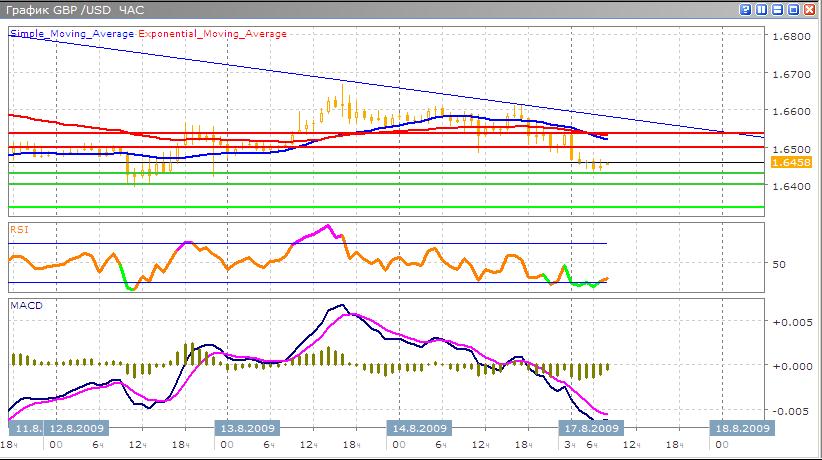Image resolution: width=822 pixels, height=460 pixels.
Task: Close the GBP/USD chart window
Action: [x=809, y=9]
